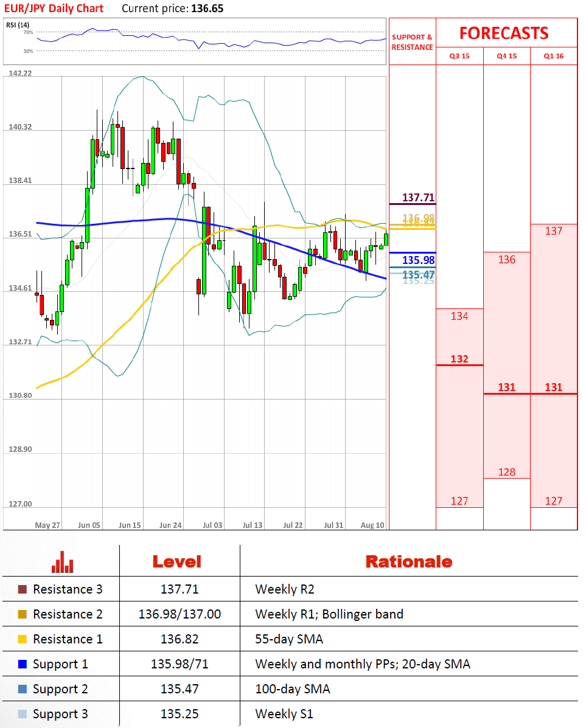Click the Jul 03 date axis label
The height and width of the screenshot is (728, 586).
click(212, 525)
